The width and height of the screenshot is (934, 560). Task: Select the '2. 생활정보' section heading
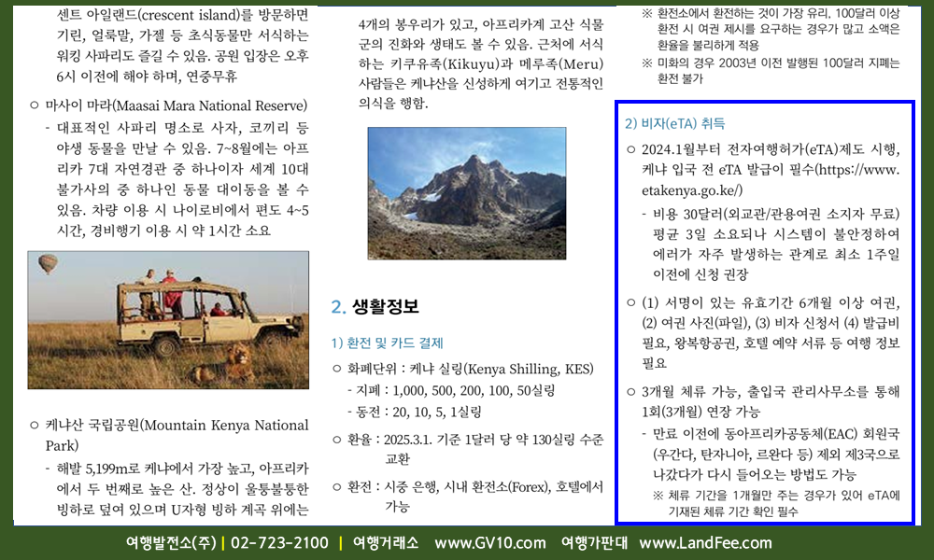[375, 306]
